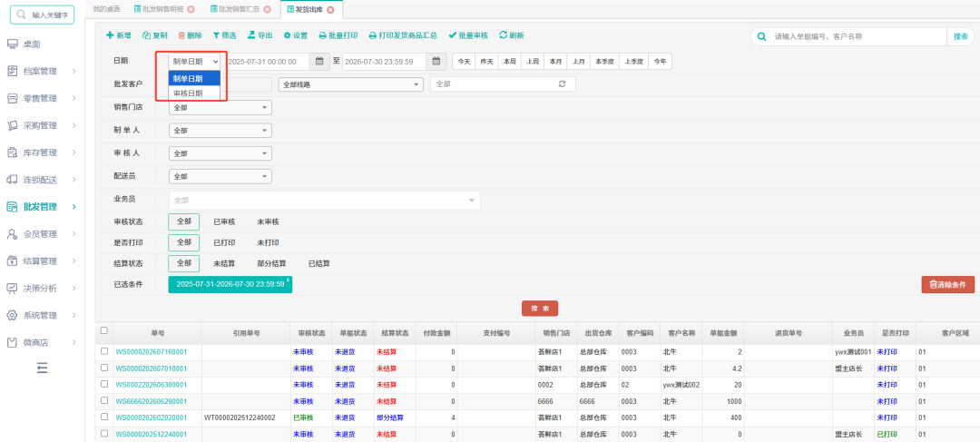Click the order number or customer name search field

[x=855, y=37]
